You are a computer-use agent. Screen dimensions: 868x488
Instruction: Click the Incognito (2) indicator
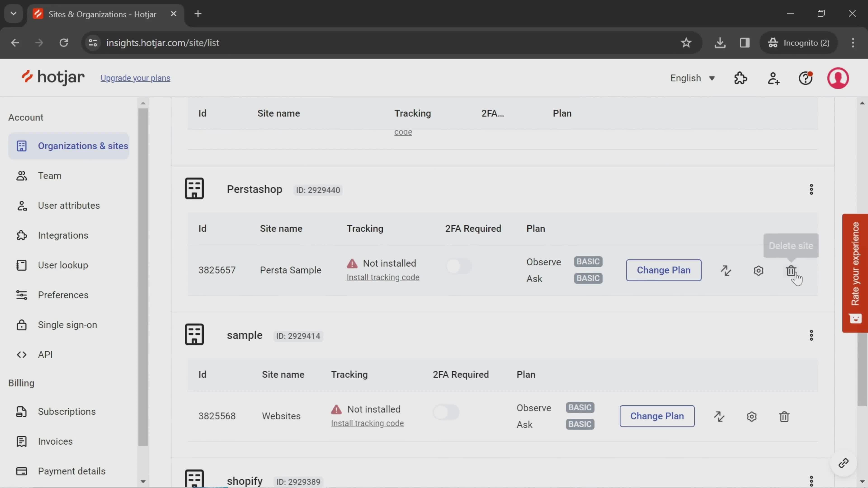pyautogui.click(x=798, y=43)
